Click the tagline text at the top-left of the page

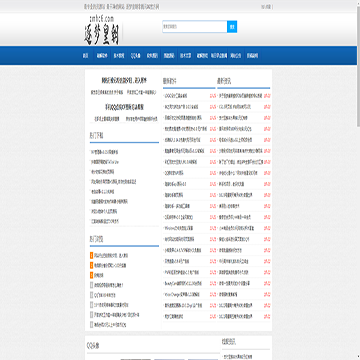pos(121,7)
